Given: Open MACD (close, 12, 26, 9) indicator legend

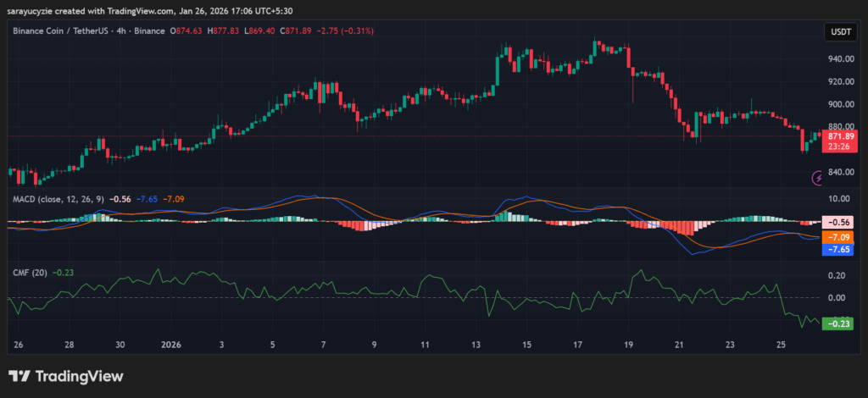Looking at the screenshot, I should [x=58, y=199].
